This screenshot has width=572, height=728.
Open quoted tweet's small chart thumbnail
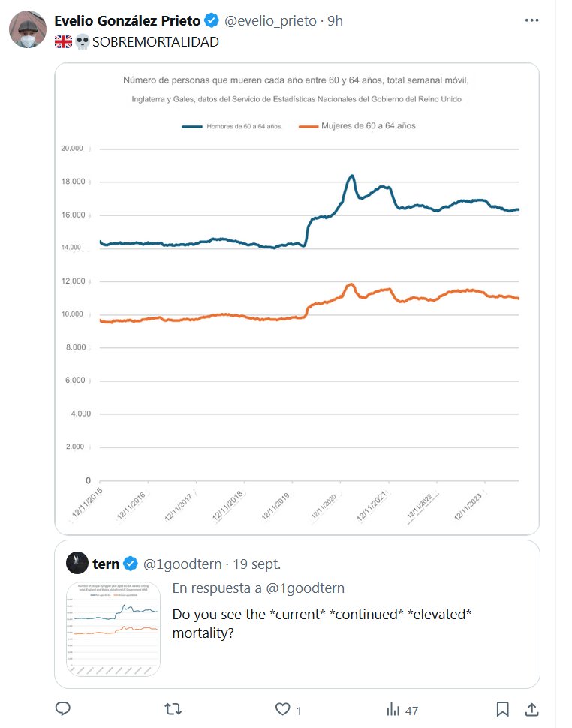[x=113, y=628]
